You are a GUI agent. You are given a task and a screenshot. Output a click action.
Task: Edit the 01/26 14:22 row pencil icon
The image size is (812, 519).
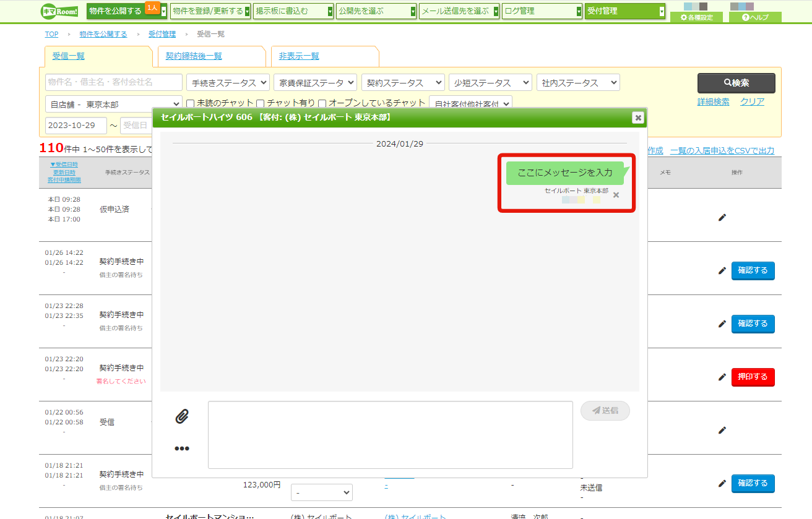coord(722,270)
